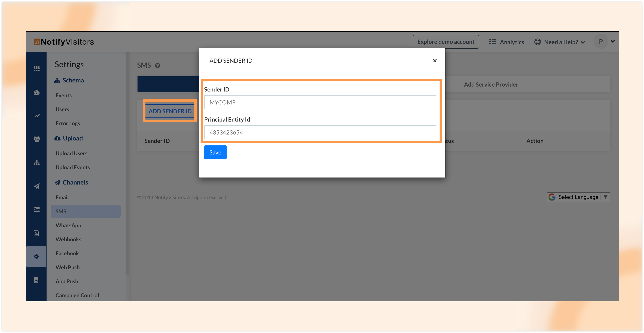Screen dimensions: 644x333
Task: Open the gauge dashboard icon in sidebar
Action: [37, 93]
